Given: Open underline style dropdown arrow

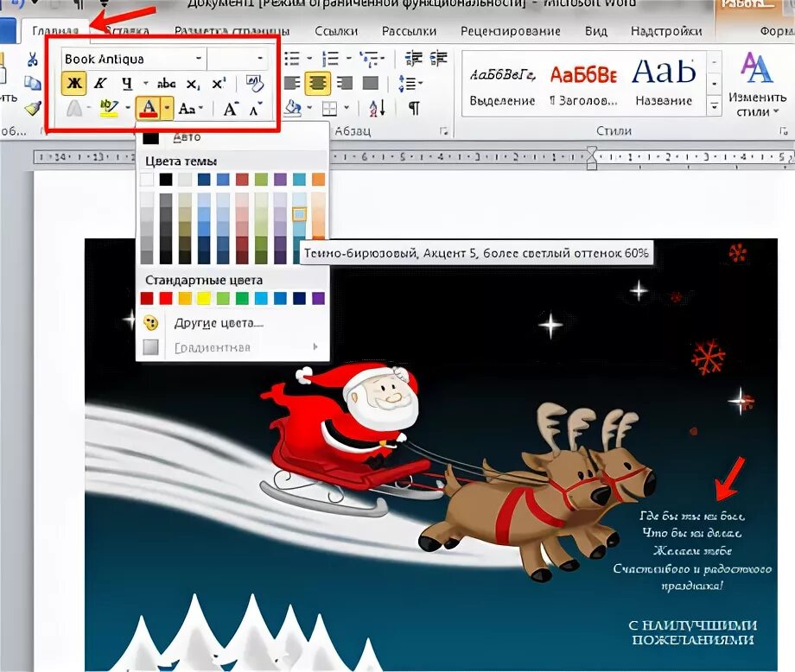Looking at the screenshot, I should (x=145, y=83).
